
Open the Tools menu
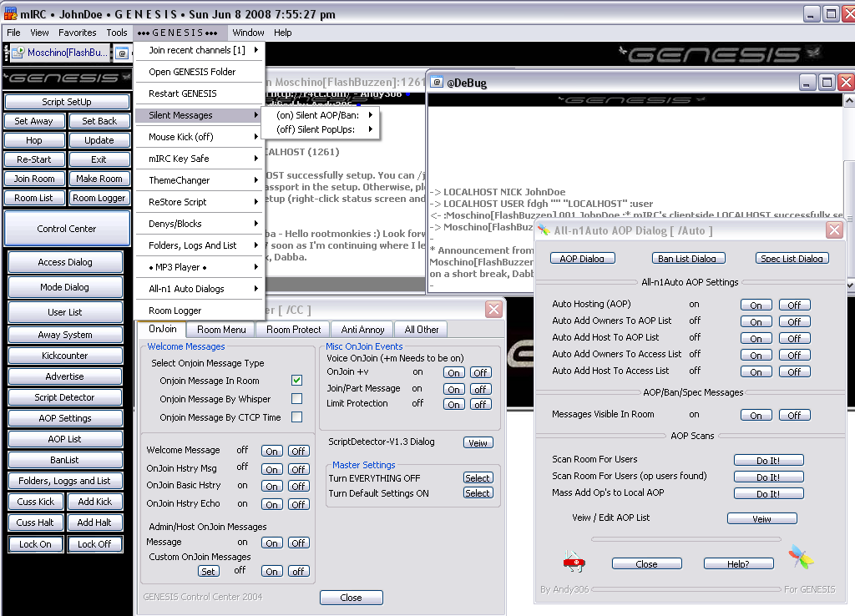(x=117, y=33)
